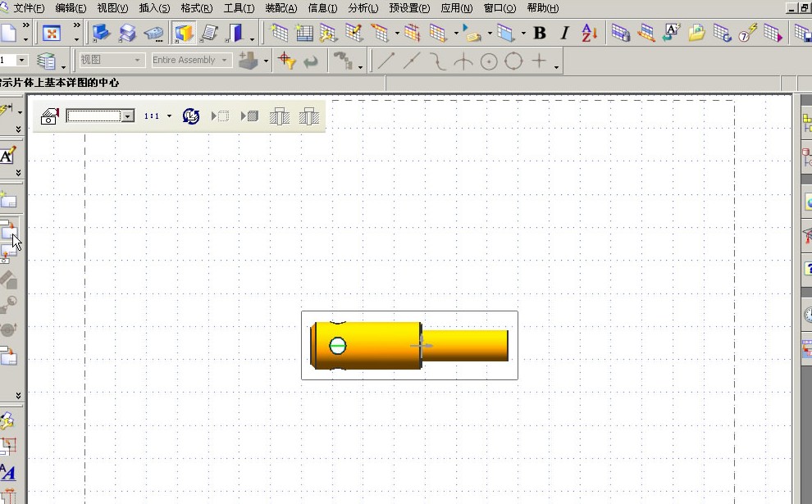Open the 编辑(E) menu
This screenshot has width=812, height=504.
pyautogui.click(x=71, y=8)
